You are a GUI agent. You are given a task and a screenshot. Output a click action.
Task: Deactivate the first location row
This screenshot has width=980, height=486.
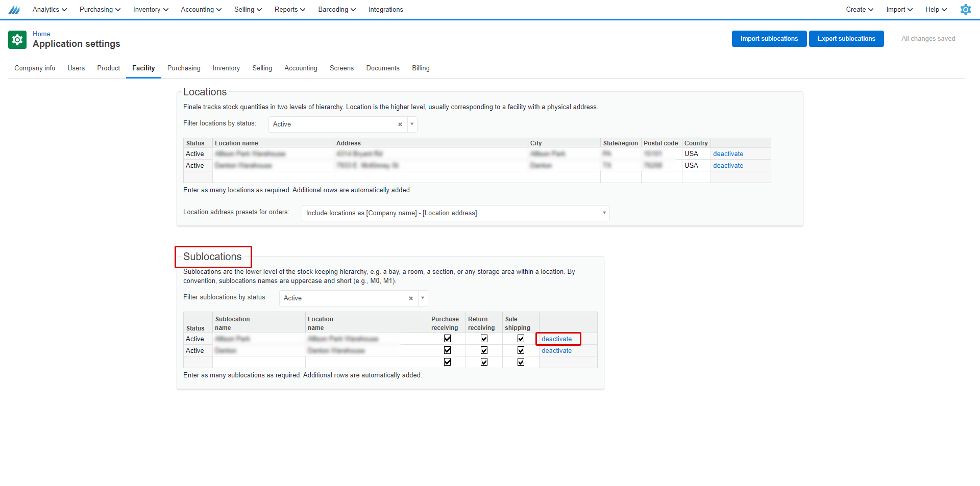pyautogui.click(x=728, y=154)
